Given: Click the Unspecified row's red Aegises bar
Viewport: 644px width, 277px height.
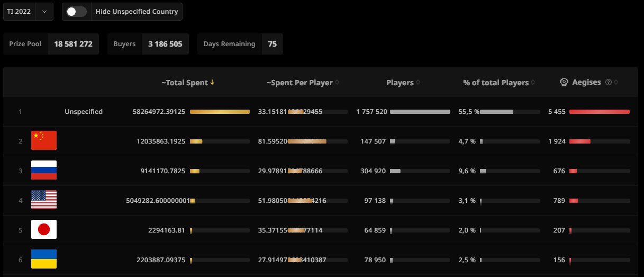Looking at the screenshot, I should click(599, 112).
